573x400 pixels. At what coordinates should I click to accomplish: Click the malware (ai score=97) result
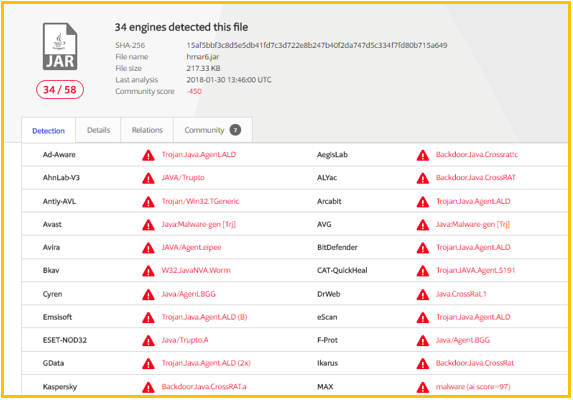[x=473, y=387]
